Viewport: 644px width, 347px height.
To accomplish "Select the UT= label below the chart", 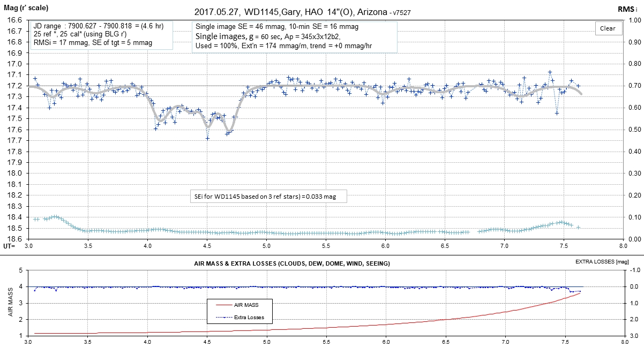I will 10,246.
